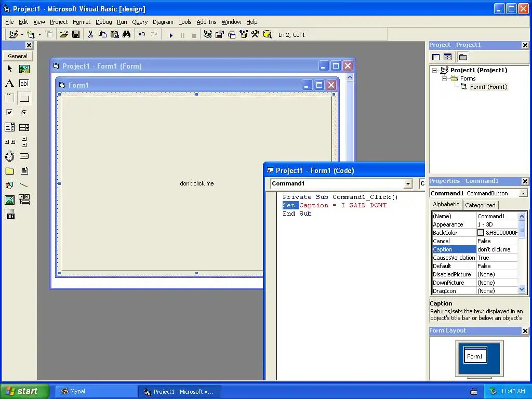
Task: Start the program with the Run arrow
Action: 171,35
